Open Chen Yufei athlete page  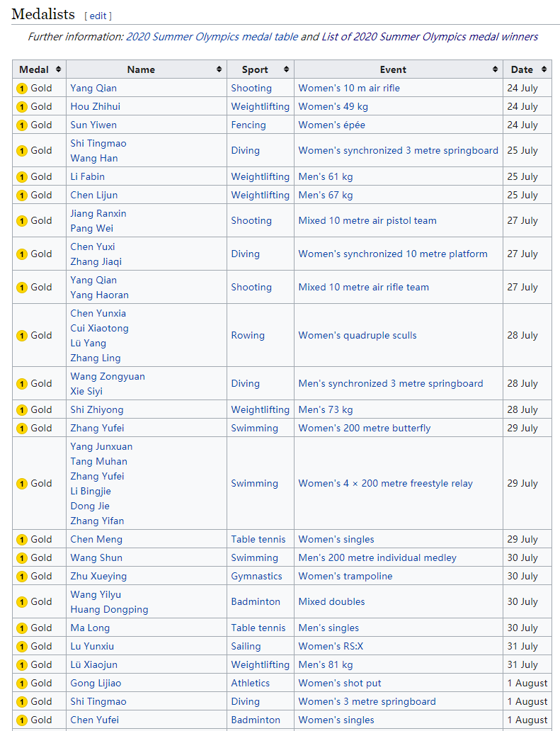pyautogui.click(x=95, y=720)
